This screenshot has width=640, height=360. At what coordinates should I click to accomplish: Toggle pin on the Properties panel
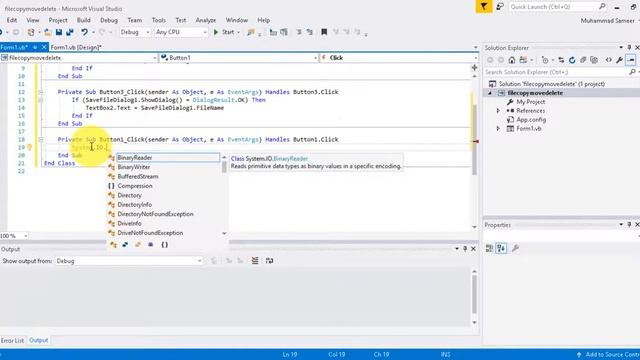click(x=629, y=224)
